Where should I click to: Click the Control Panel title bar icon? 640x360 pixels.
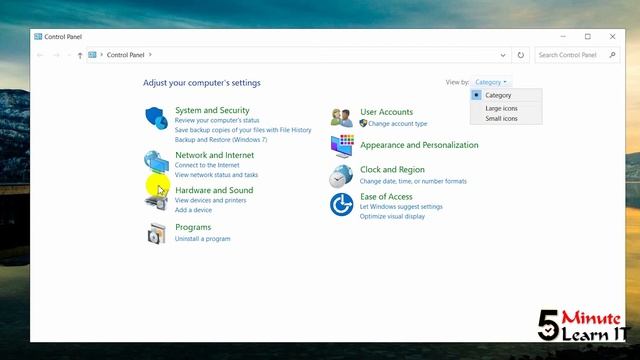pyautogui.click(x=38, y=37)
